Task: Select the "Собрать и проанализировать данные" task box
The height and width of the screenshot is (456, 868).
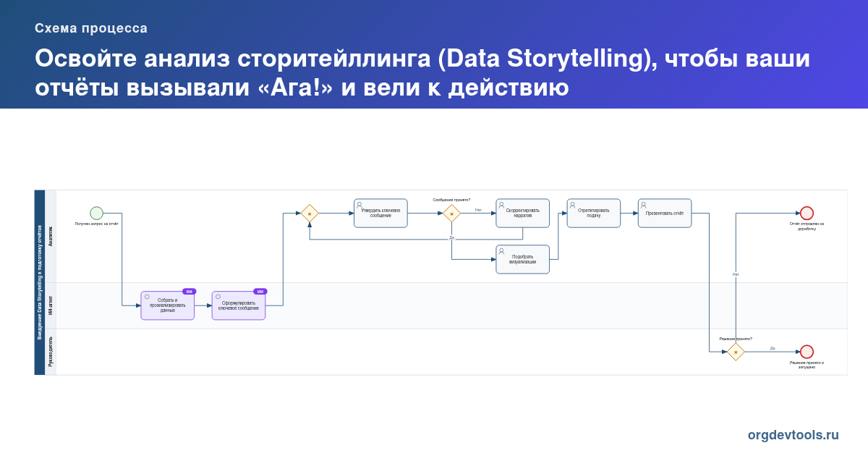Action: pyautogui.click(x=168, y=305)
